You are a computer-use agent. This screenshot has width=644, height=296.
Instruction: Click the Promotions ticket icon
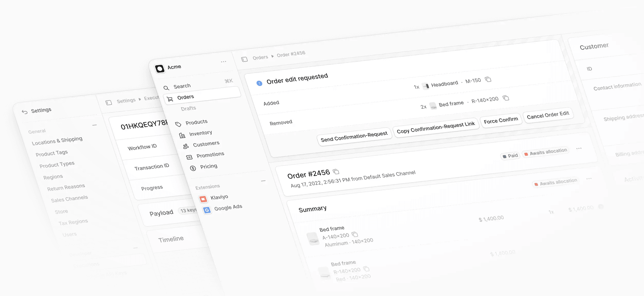pos(189,157)
